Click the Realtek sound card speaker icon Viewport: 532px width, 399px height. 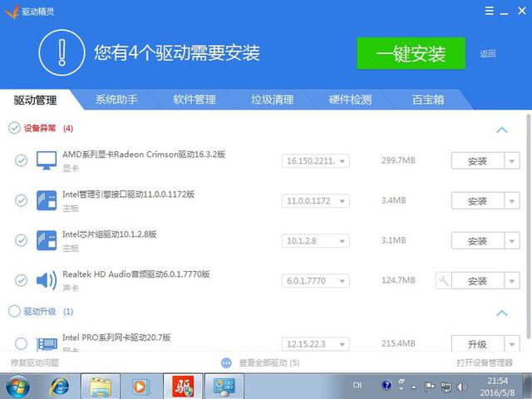[47, 281]
